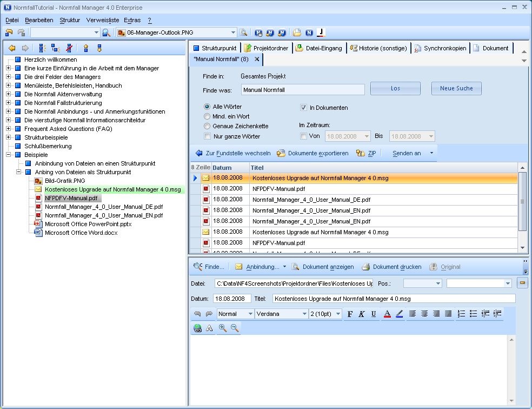Image resolution: width=532 pixels, height=409 pixels.
Task: Click the back arrow in the tree toolbar
Action: tap(12, 48)
